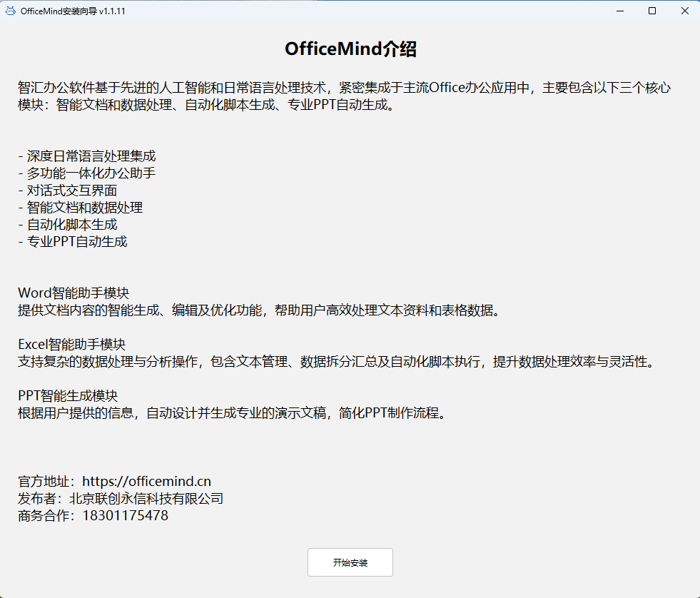
Task: Select the 自动化脚本生成 list item
Action: pos(69,224)
